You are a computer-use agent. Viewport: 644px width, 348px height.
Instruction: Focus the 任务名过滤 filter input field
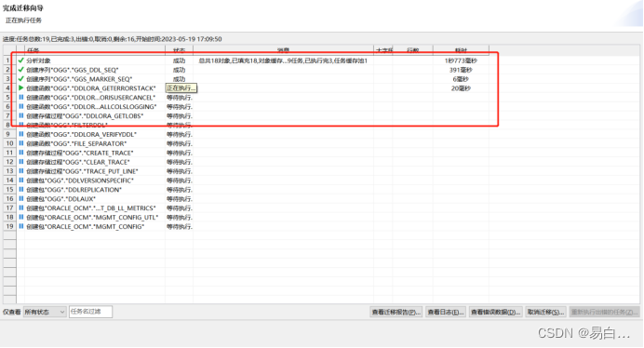(x=90, y=312)
